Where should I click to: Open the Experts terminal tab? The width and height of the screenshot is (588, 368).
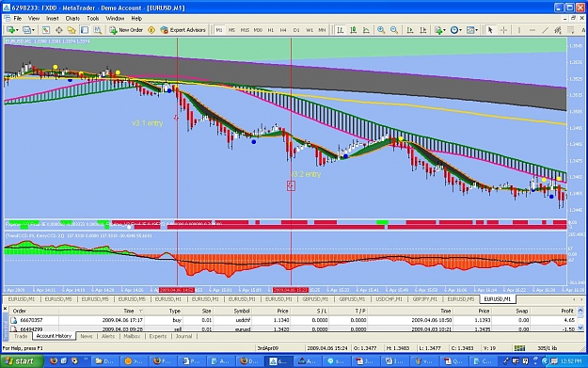click(x=157, y=336)
